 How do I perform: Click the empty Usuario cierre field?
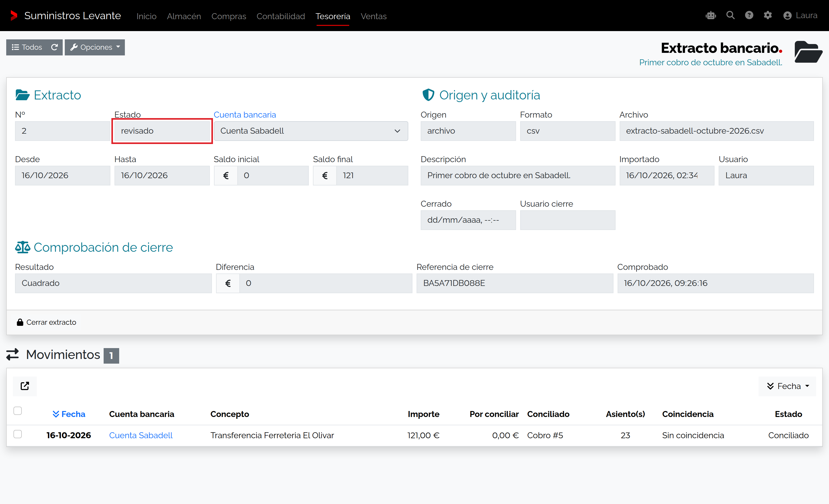tap(568, 220)
